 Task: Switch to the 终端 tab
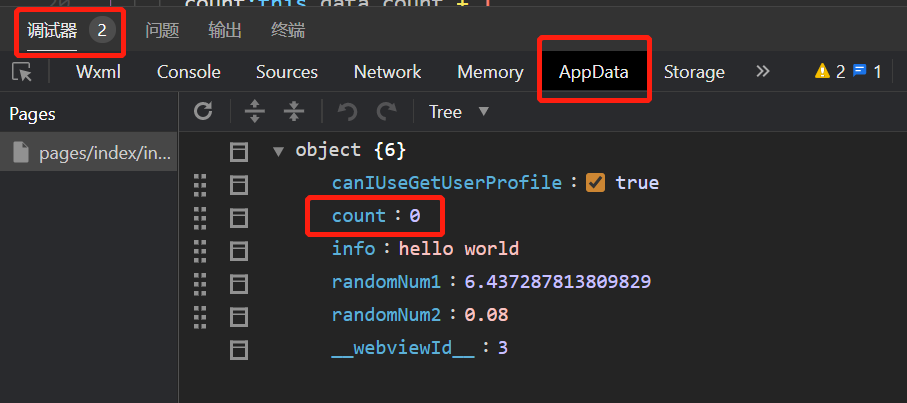click(x=288, y=31)
